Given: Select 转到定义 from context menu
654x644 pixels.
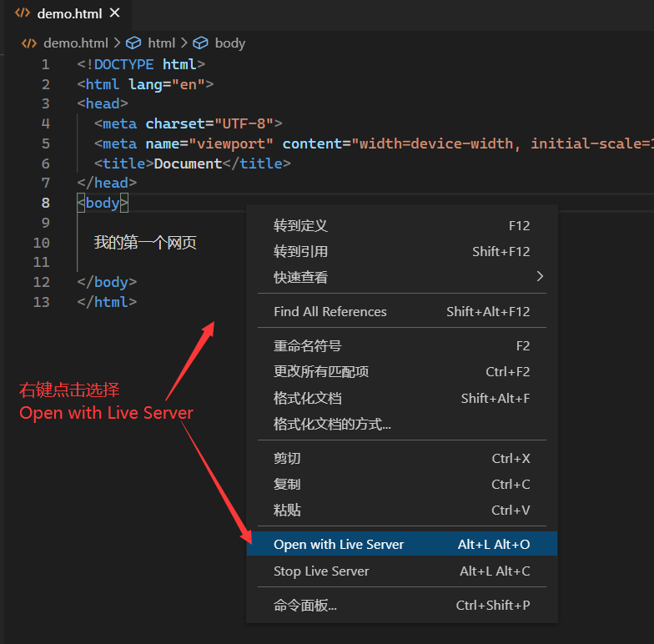Looking at the screenshot, I should 300,225.
